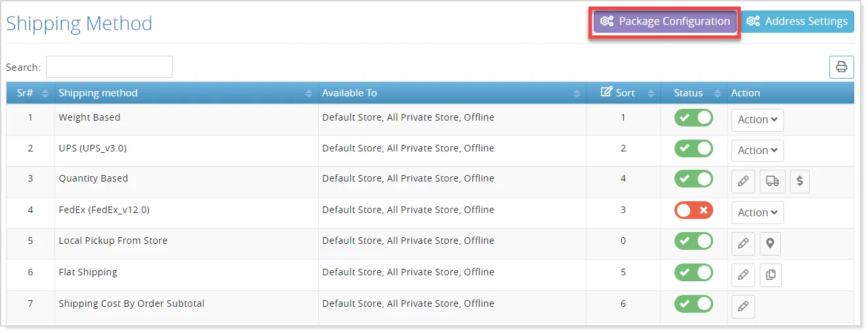The height and width of the screenshot is (333, 868).
Task: Open Action dropdown for Weight Based
Action: (758, 120)
